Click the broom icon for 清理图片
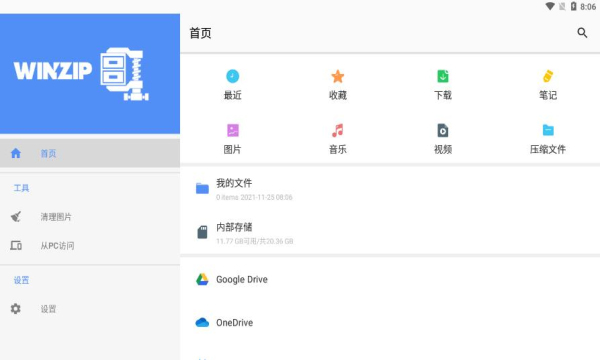 pyautogui.click(x=16, y=217)
